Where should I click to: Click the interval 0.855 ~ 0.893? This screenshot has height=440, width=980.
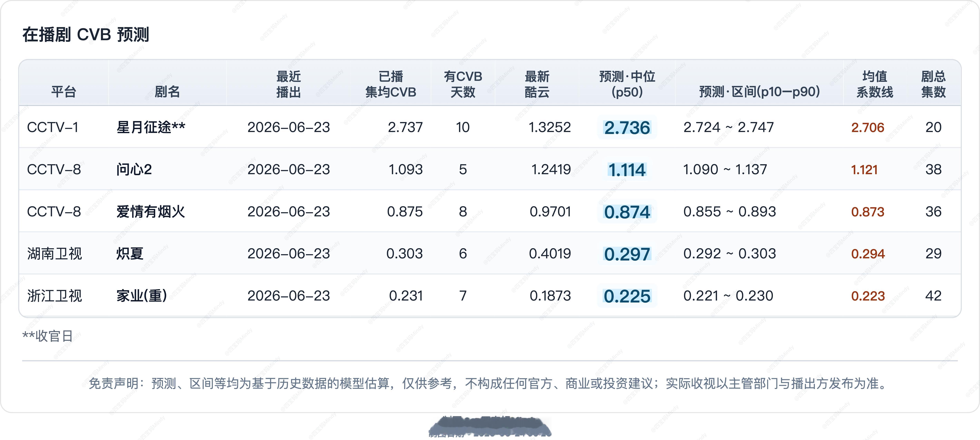point(729,212)
